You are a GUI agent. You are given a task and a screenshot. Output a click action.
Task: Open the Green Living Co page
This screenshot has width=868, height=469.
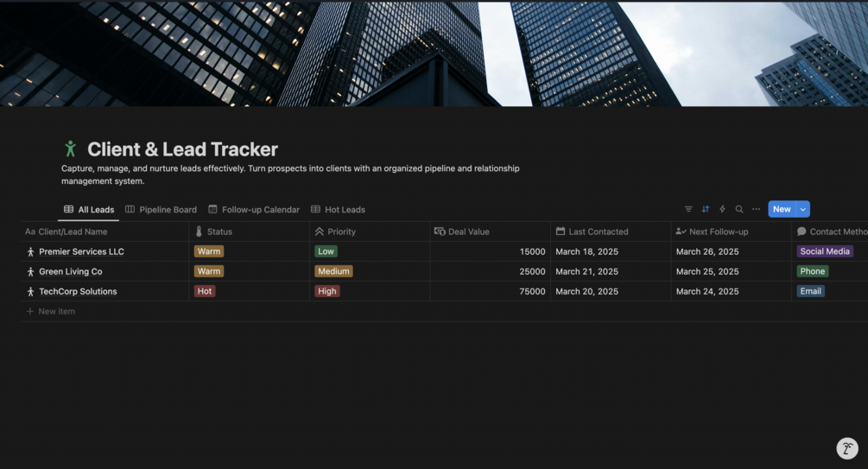(70, 271)
